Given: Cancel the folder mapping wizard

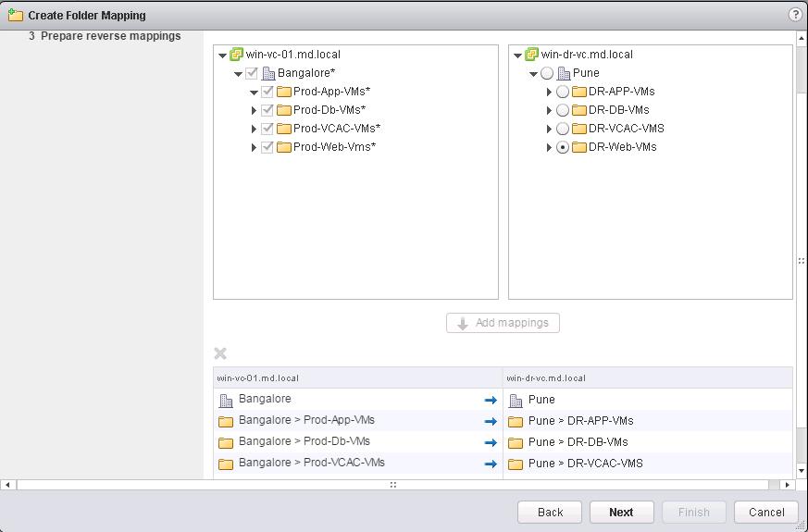Looking at the screenshot, I should (766, 512).
